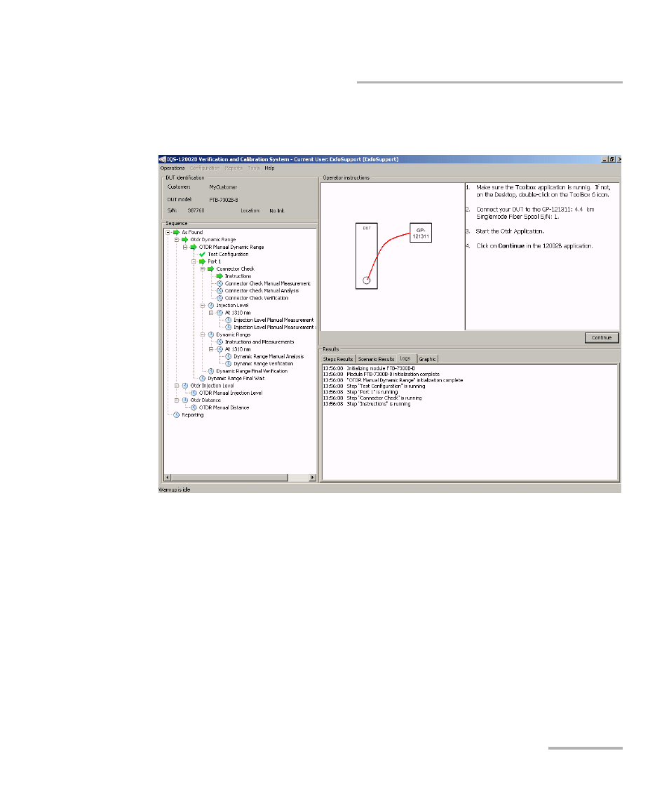This screenshot has height=812, width=669.
Task: Click the 'Warmup is idle' status bar text
Action: (175, 490)
